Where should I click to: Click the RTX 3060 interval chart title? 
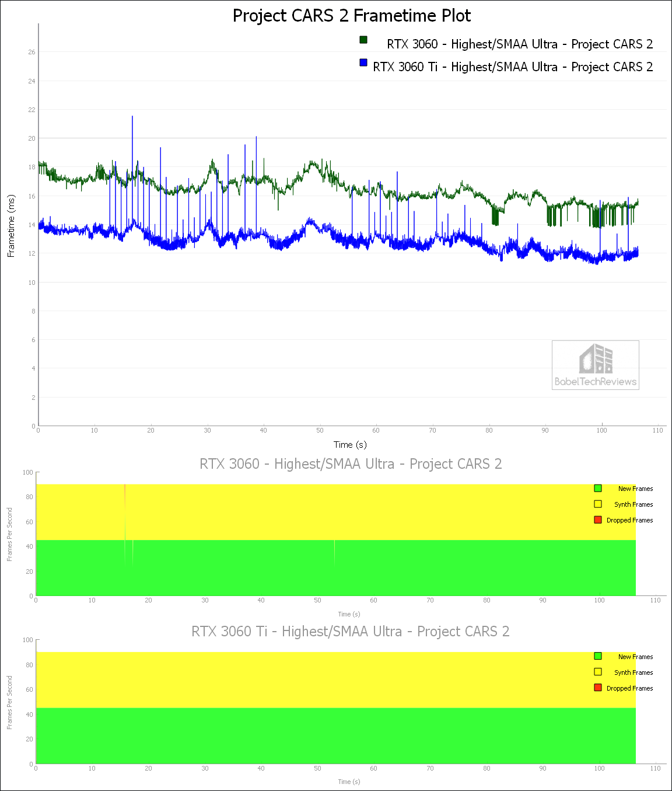click(x=351, y=464)
